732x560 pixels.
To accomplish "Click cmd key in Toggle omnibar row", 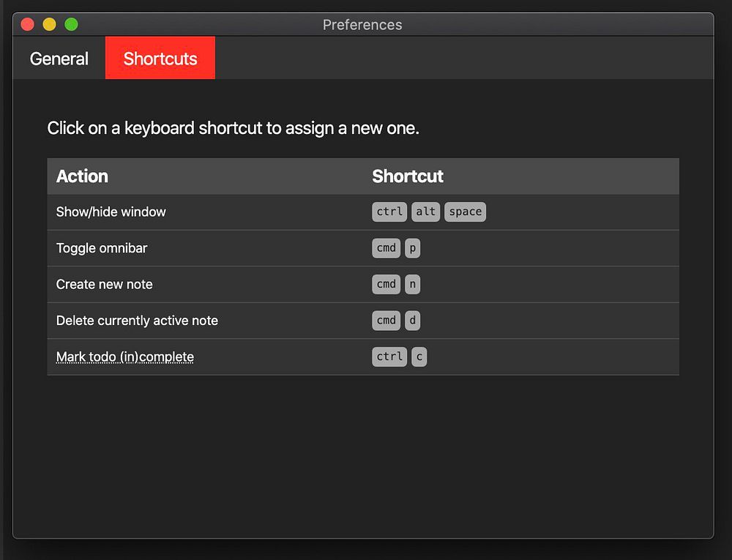I will [x=386, y=248].
